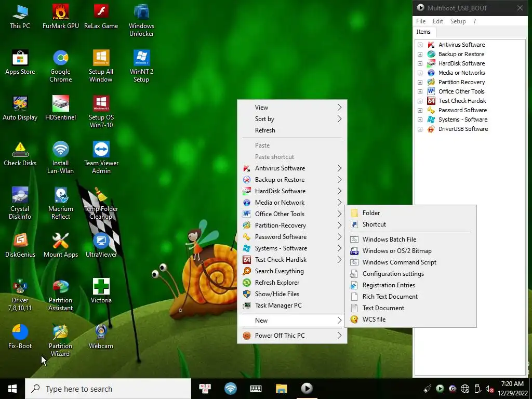
Task: Open ReLax Game desktop shortcut
Action: click(101, 16)
